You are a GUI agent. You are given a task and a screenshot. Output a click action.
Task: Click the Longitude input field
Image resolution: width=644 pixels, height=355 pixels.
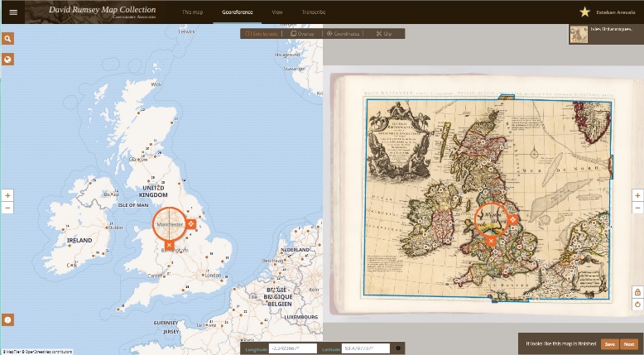(x=292, y=348)
